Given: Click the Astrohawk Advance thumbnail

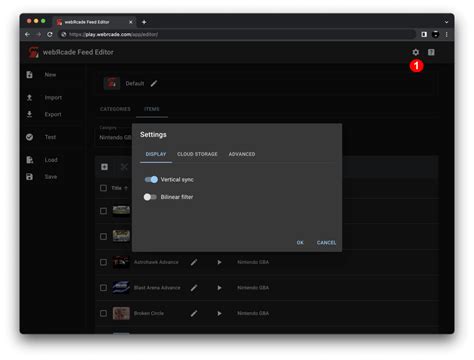Looking at the screenshot, I should pyautogui.click(x=121, y=262).
